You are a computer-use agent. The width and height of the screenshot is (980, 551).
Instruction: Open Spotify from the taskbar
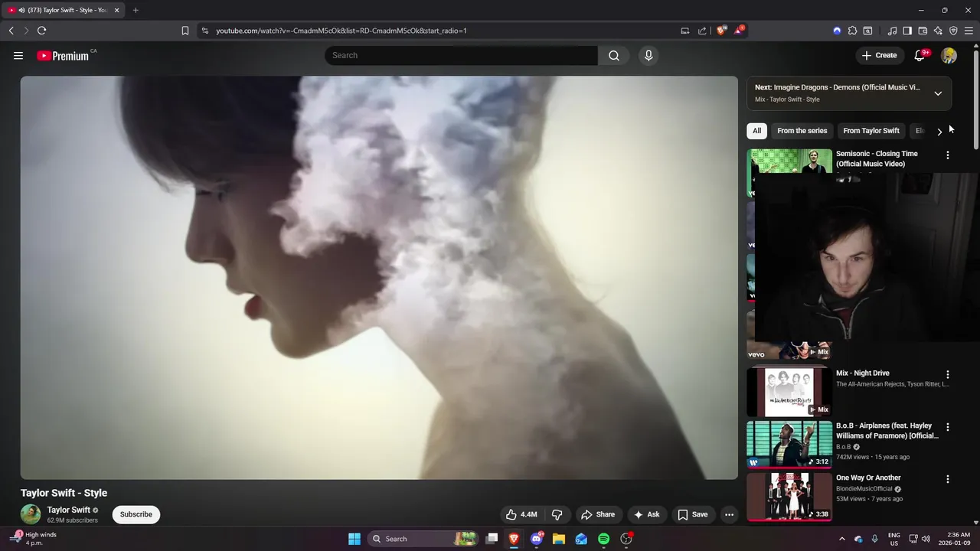coord(603,539)
